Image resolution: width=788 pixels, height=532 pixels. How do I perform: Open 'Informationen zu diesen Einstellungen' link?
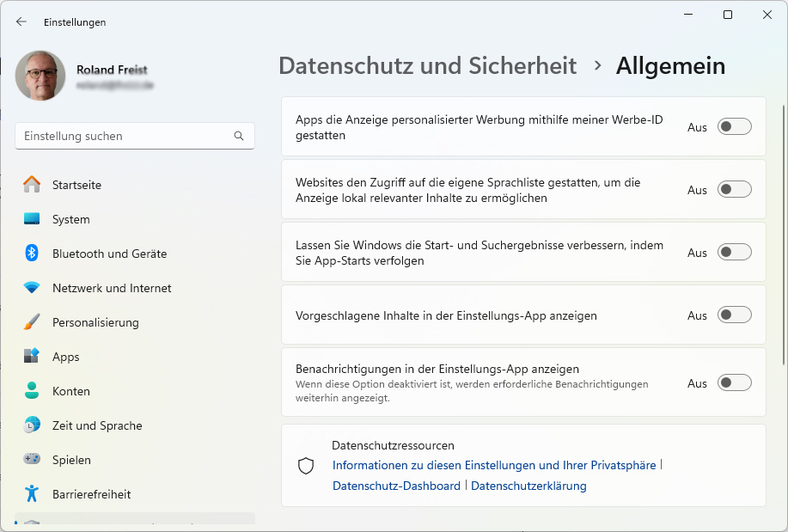(x=494, y=465)
